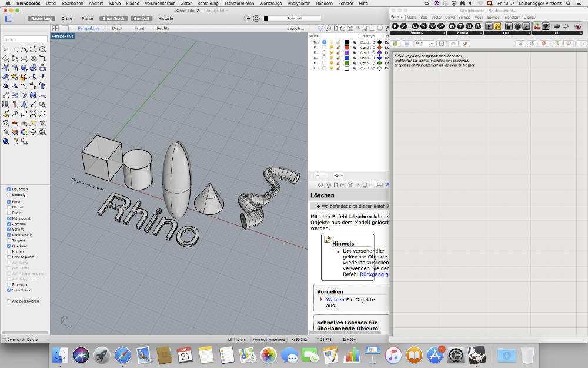Select the Fillet curves tool
The image size is (588, 368).
tap(42, 58)
